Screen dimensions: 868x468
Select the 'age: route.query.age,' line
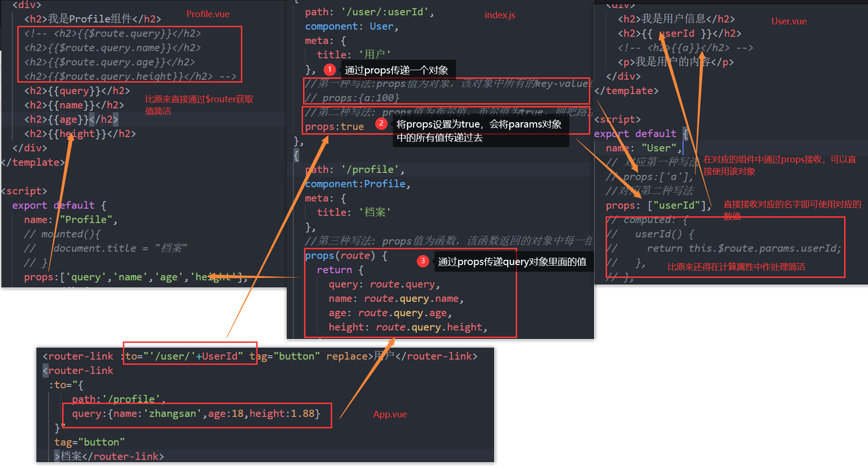point(390,313)
